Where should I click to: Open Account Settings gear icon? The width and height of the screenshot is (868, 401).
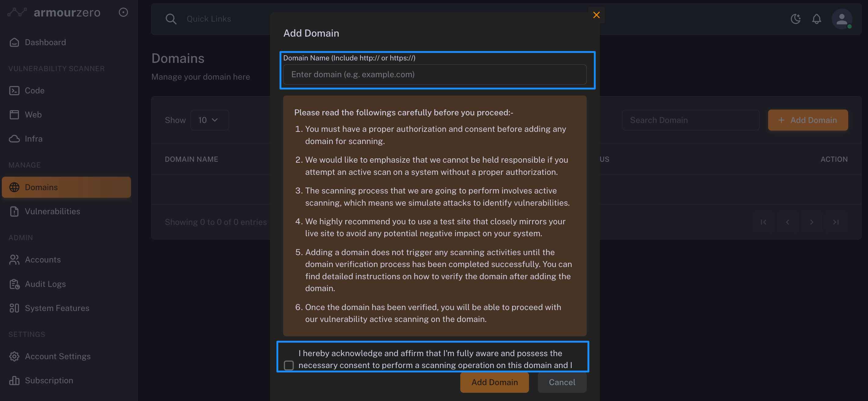pos(14,356)
